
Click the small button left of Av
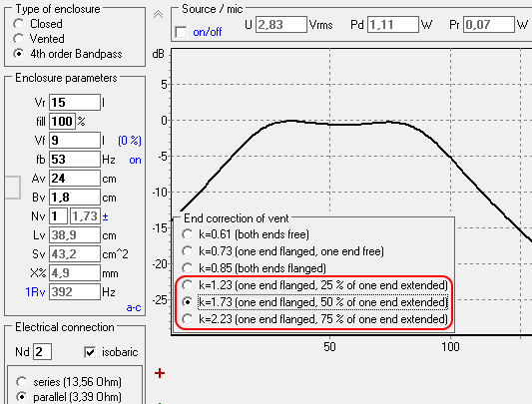pos(13,188)
